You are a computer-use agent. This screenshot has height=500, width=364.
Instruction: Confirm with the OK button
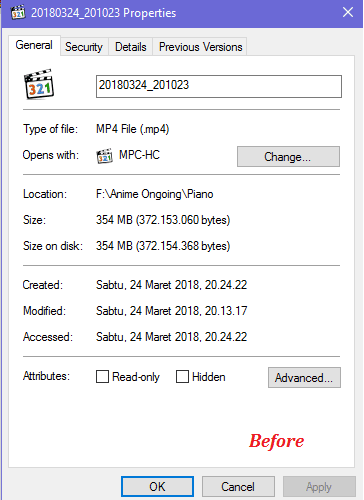point(157,486)
